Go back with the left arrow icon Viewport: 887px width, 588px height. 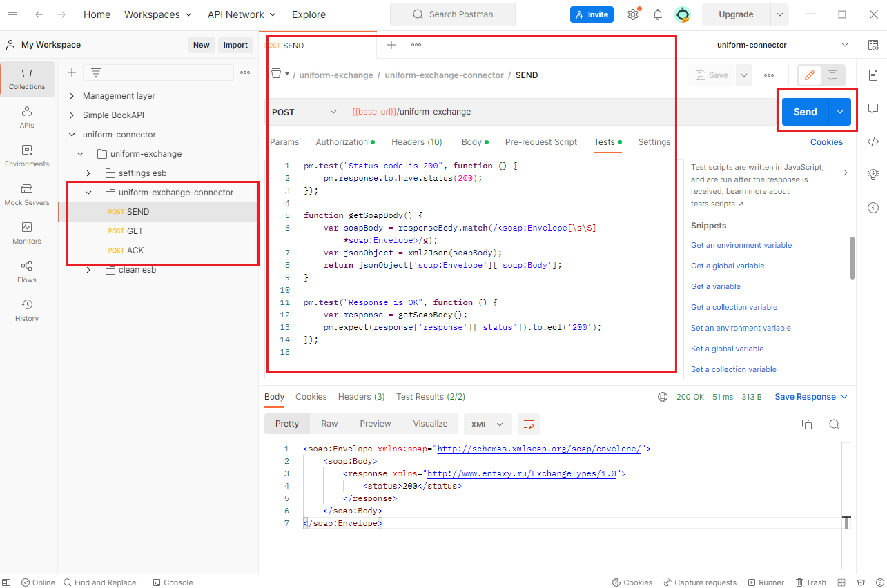pyautogui.click(x=39, y=14)
